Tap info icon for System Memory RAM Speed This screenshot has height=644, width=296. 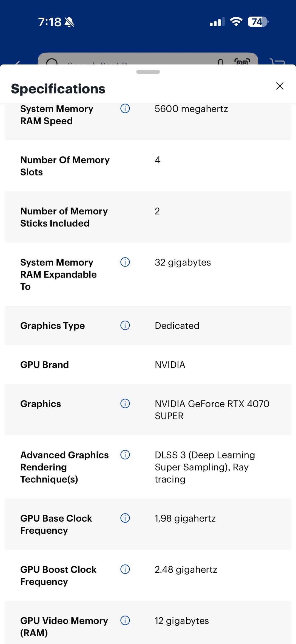pyautogui.click(x=125, y=109)
